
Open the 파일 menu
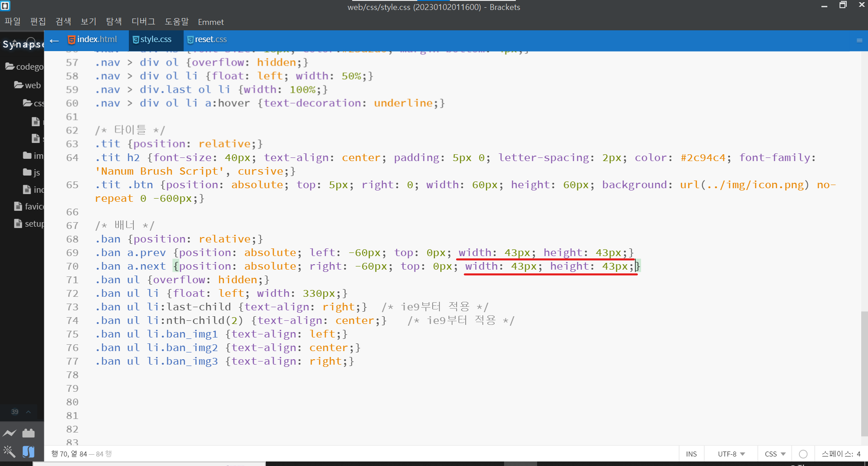click(x=13, y=21)
